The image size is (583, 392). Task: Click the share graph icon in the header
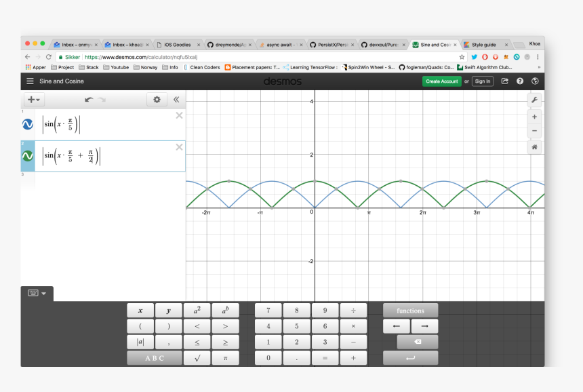pyautogui.click(x=504, y=81)
